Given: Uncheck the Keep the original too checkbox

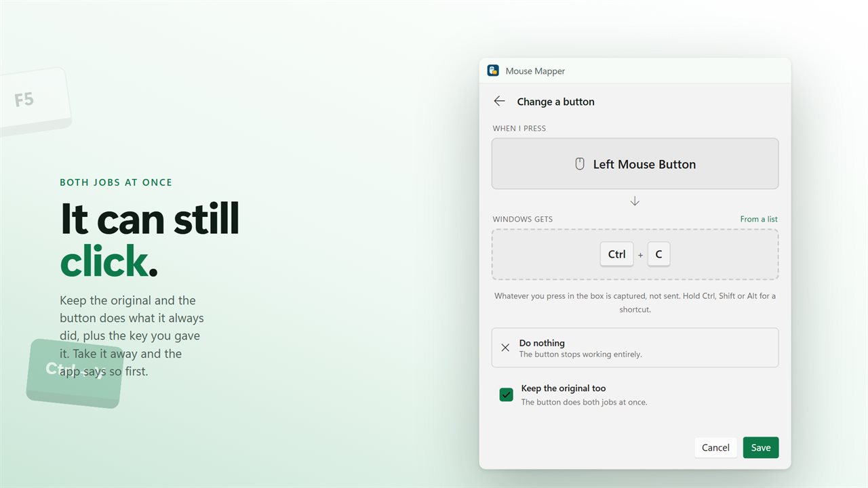Looking at the screenshot, I should (x=507, y=394).
